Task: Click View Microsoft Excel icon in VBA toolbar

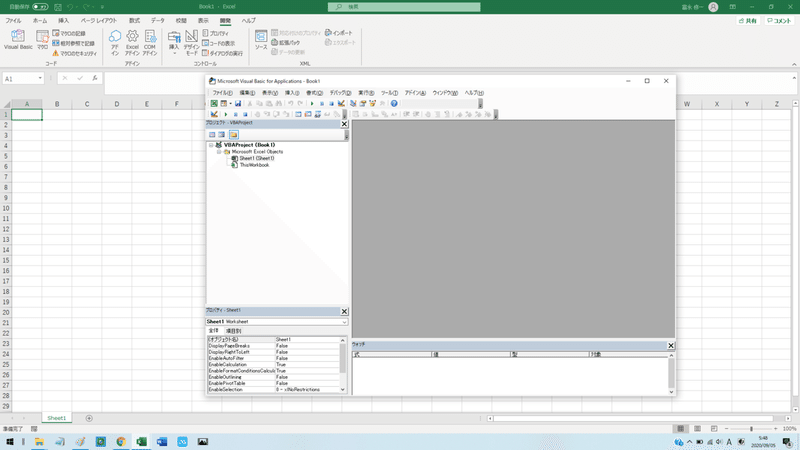Action: 214,104
